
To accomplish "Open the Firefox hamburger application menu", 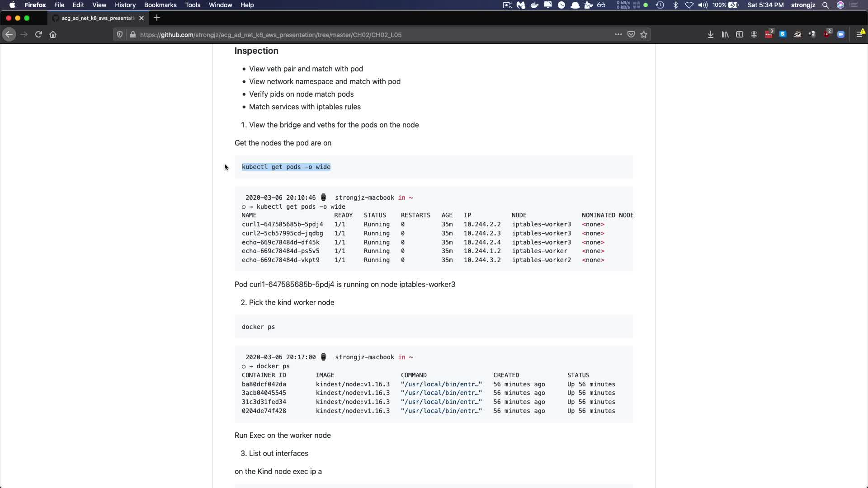I will pos(859,34).
